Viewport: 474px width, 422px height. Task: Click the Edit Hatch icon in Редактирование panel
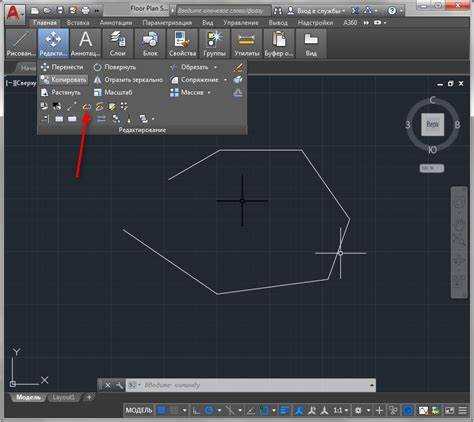(112, 107)
